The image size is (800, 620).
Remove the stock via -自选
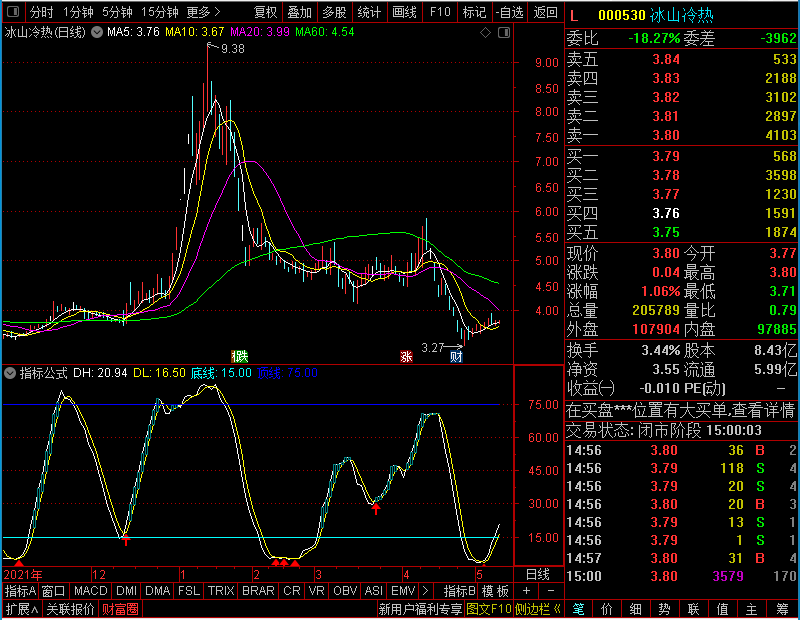(509, 12)
